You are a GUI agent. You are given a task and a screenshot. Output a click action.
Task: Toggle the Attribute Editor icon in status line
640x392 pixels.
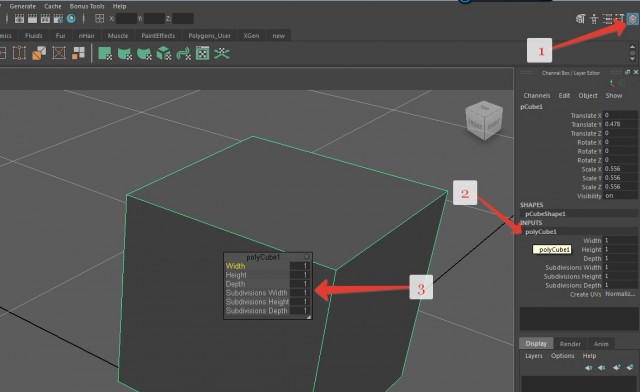607,19
